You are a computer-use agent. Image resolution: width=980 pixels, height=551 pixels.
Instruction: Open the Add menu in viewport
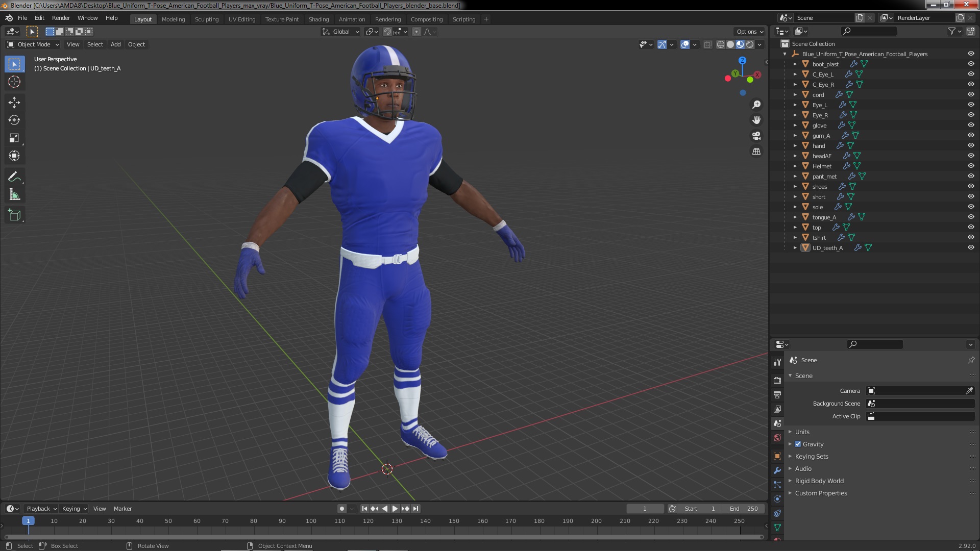(116, 44)
